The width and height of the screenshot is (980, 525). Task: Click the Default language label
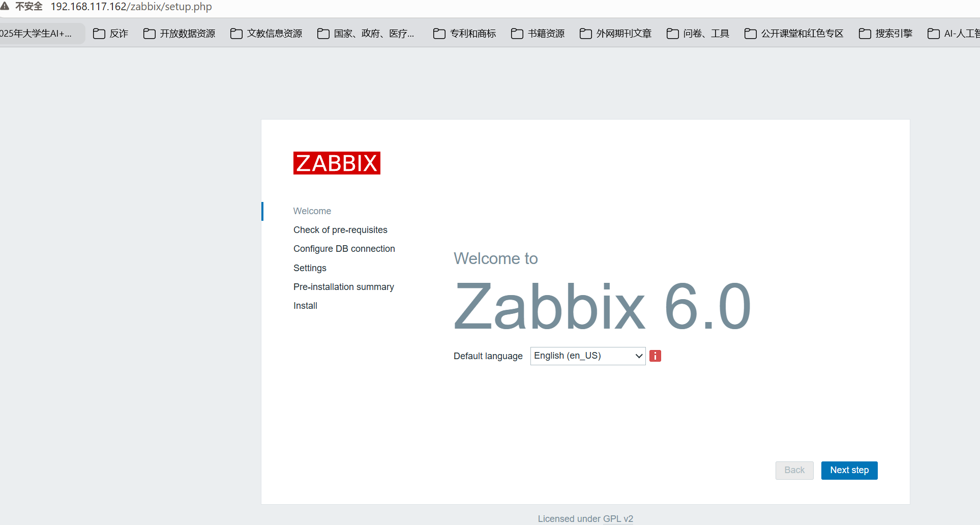[488, 356]
